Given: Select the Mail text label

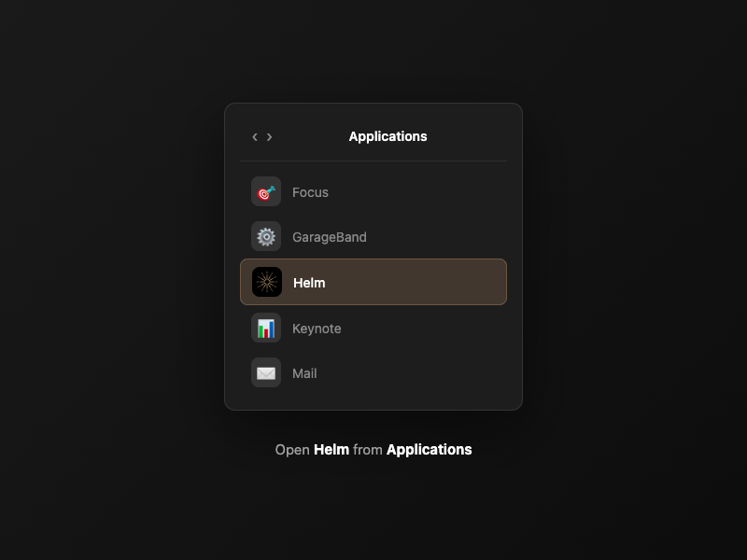Looking at the screenshot, I should point(304,373).
